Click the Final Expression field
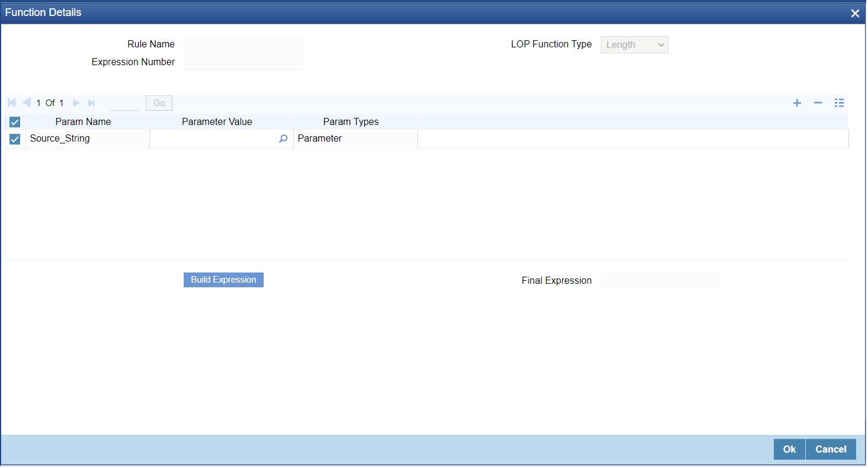Image resolution: width=868 pixels, height=468 pixels. click(660, 280)
